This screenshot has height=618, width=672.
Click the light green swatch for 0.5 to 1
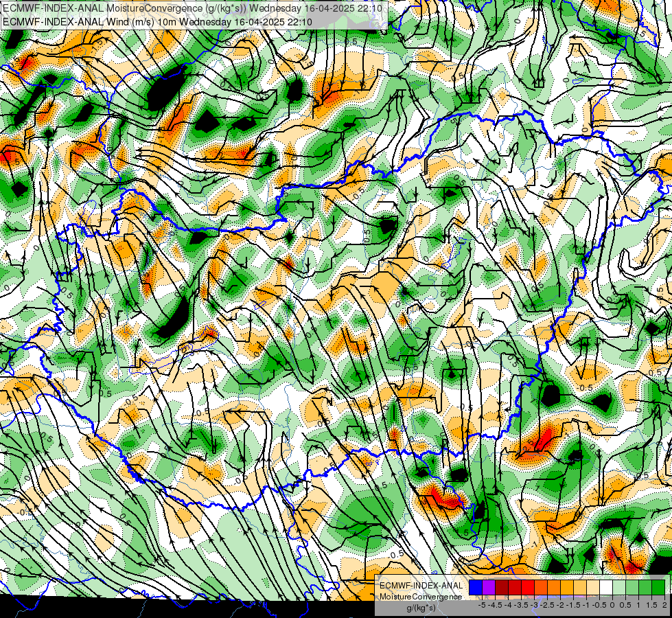click(632, 588)
